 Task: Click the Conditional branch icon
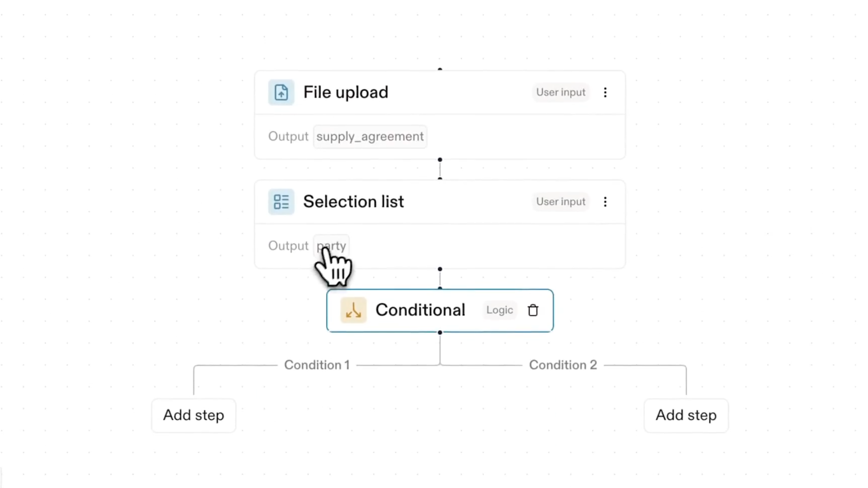[353, 310]
